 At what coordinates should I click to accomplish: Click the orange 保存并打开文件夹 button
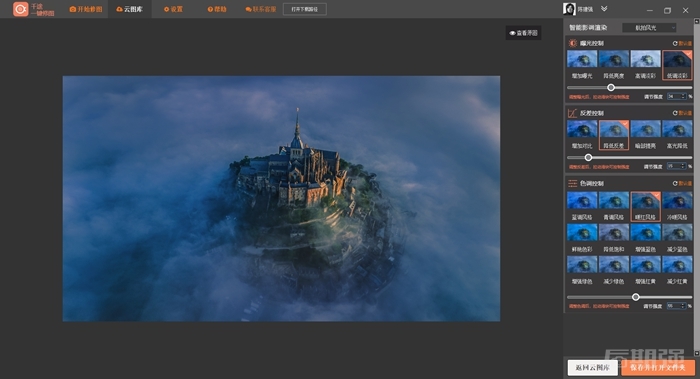point(658,367)
